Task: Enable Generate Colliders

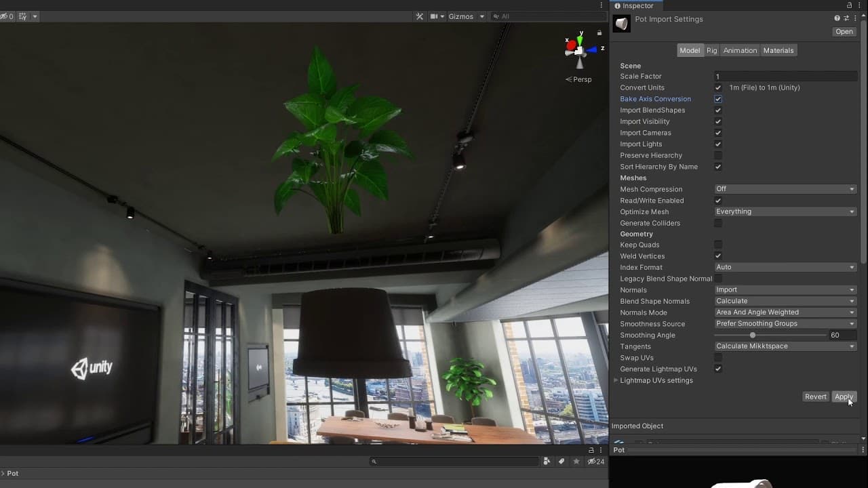Action: coord(718,223)
